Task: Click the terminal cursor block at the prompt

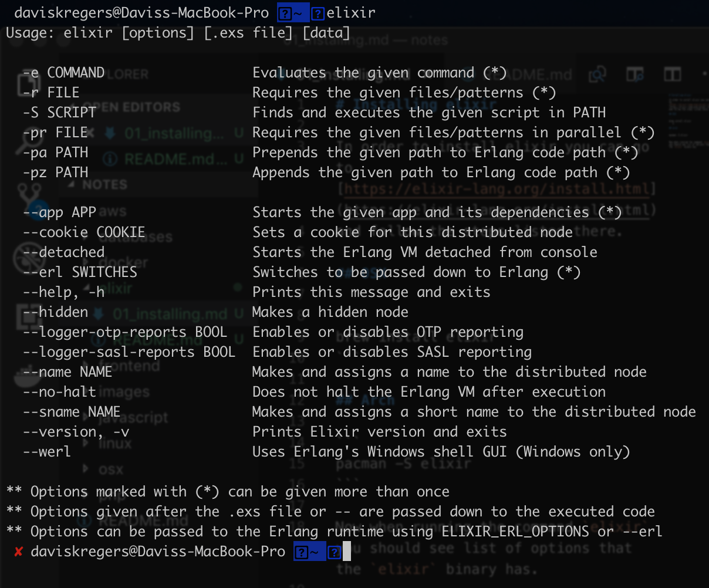Action: pyautogui.click(x=346, y=552)
